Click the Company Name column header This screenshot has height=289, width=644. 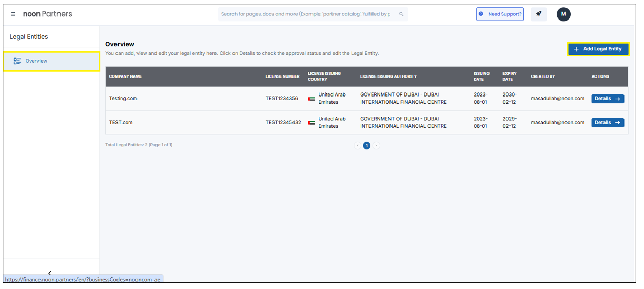click(x=125, y=76)
